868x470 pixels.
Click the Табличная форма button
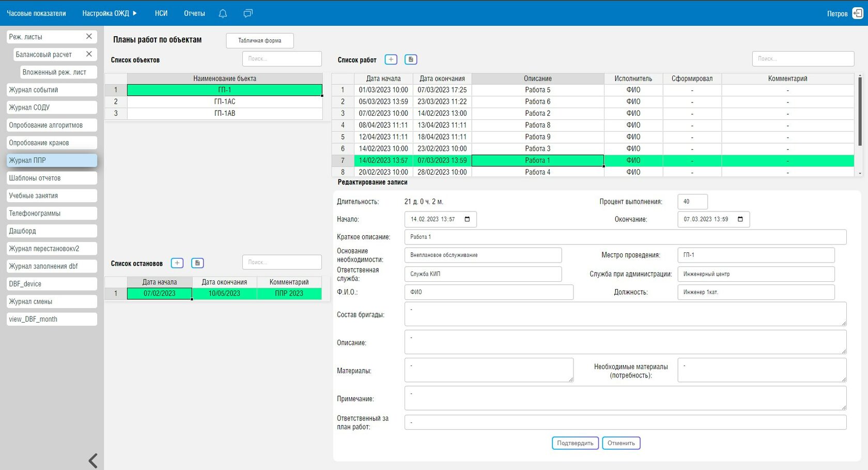point(260,40)
